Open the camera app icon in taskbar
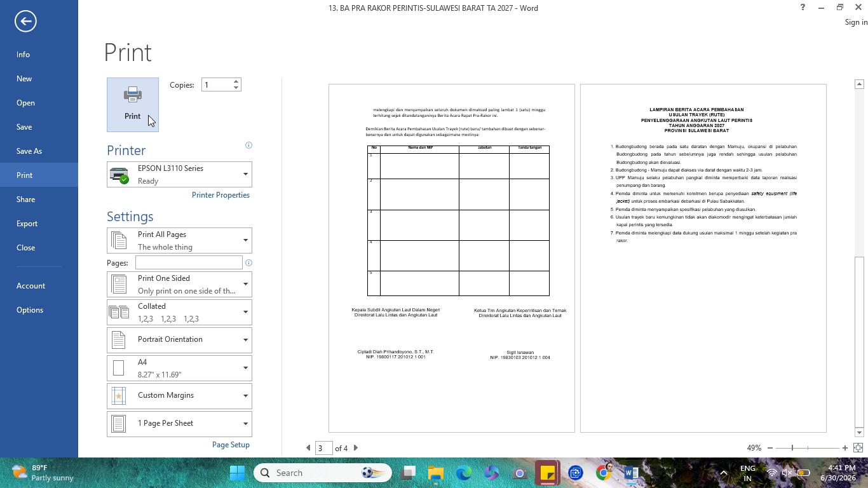This screenshot has height=488, width=868. [x=520, y=473]
